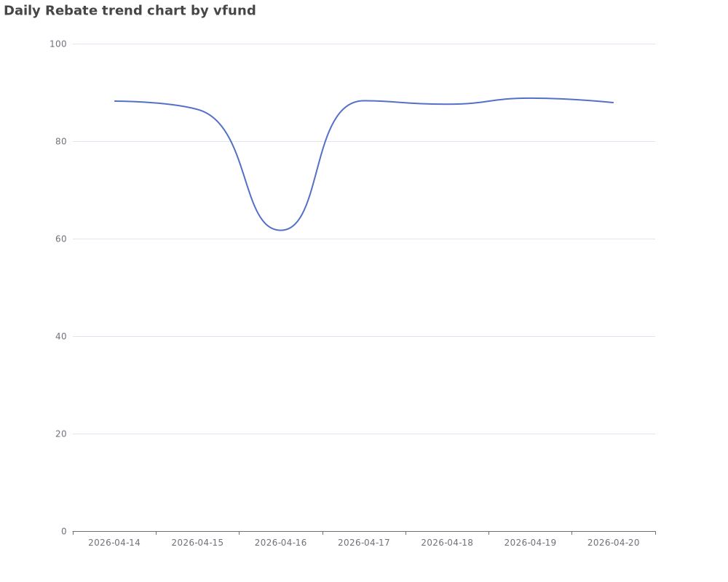The image size is (728, 582).
Task: Click the 40 y-axis label
Action: pos(61,337)
